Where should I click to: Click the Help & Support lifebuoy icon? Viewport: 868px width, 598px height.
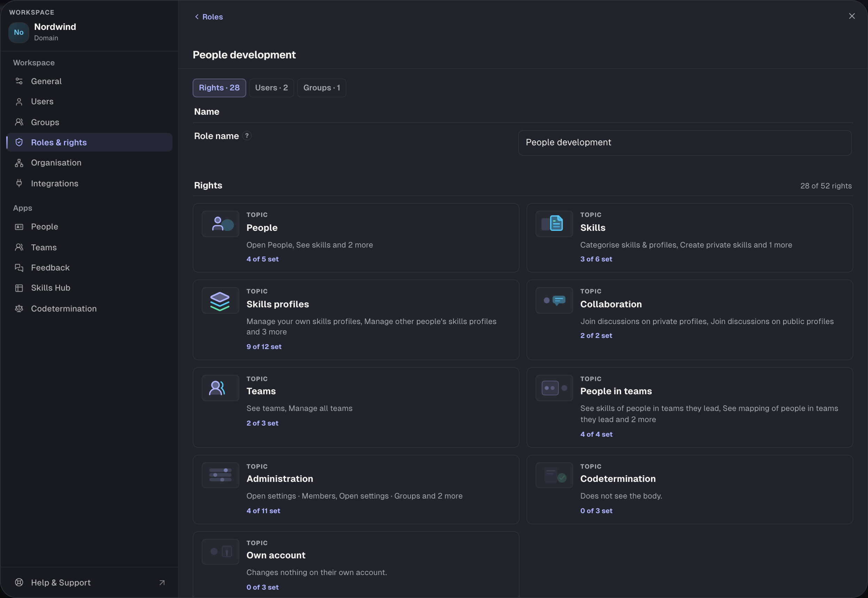click(x=19, y=582)
